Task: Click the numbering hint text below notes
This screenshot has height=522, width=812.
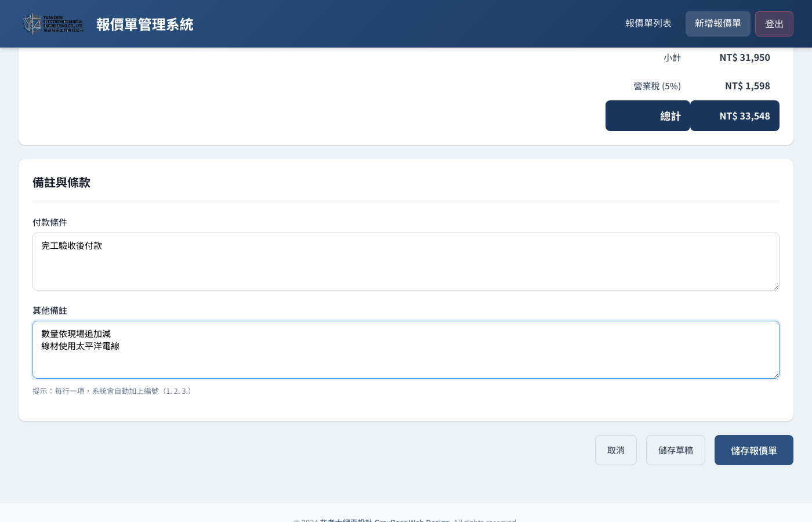Action: [x=112, y=391]
